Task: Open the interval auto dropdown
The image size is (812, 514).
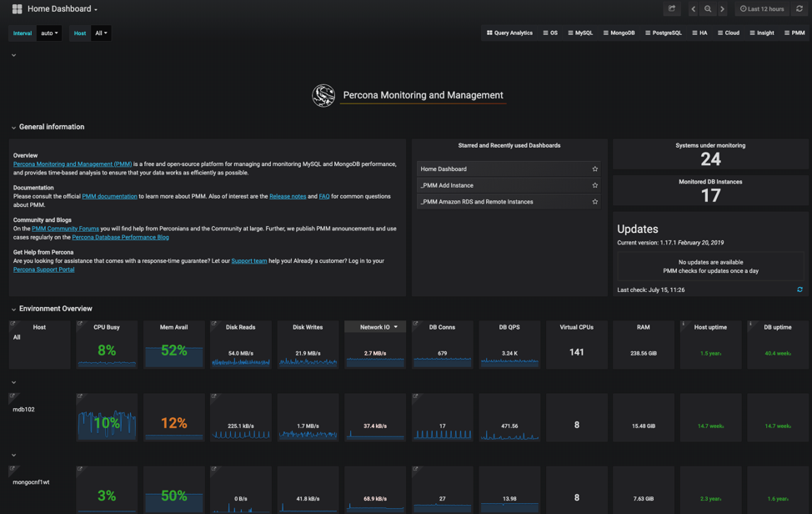Action: coord(48,33)
